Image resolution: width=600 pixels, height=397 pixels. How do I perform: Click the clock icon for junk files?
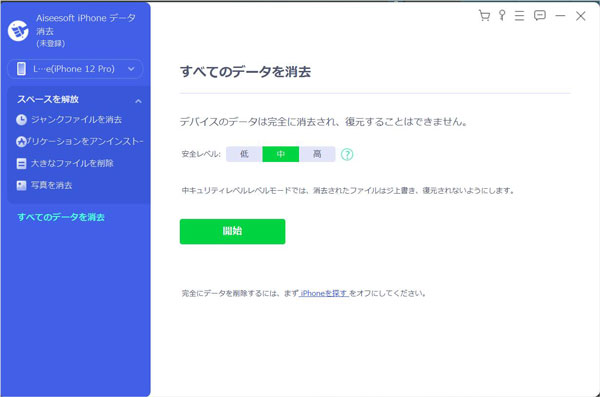(x=21, y=120)
